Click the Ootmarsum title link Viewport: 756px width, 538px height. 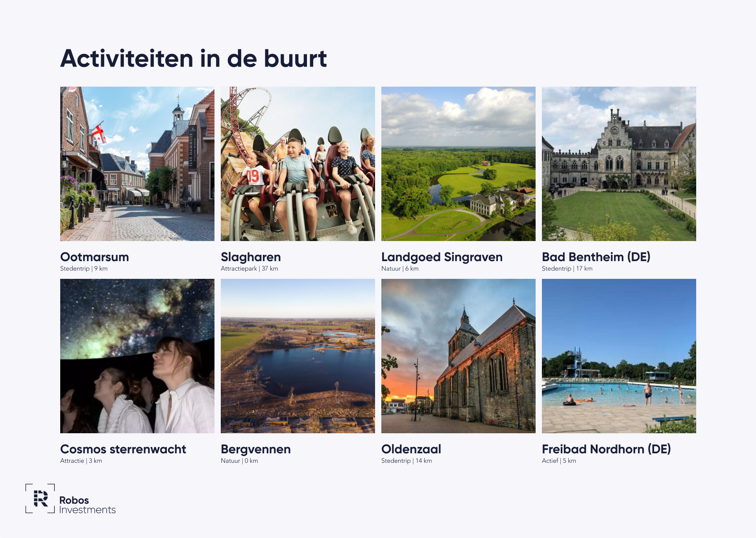point(94,257)
